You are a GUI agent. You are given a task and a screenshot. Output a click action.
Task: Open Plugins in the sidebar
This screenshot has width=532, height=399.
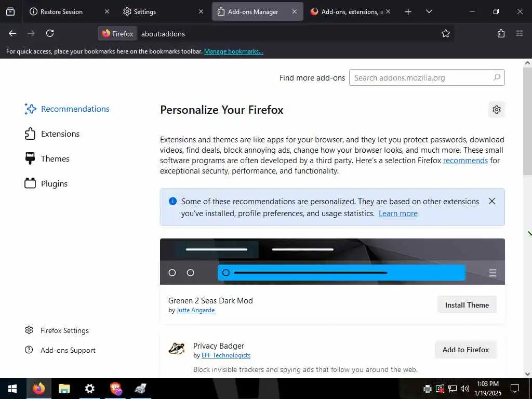(x=46, y=183)
